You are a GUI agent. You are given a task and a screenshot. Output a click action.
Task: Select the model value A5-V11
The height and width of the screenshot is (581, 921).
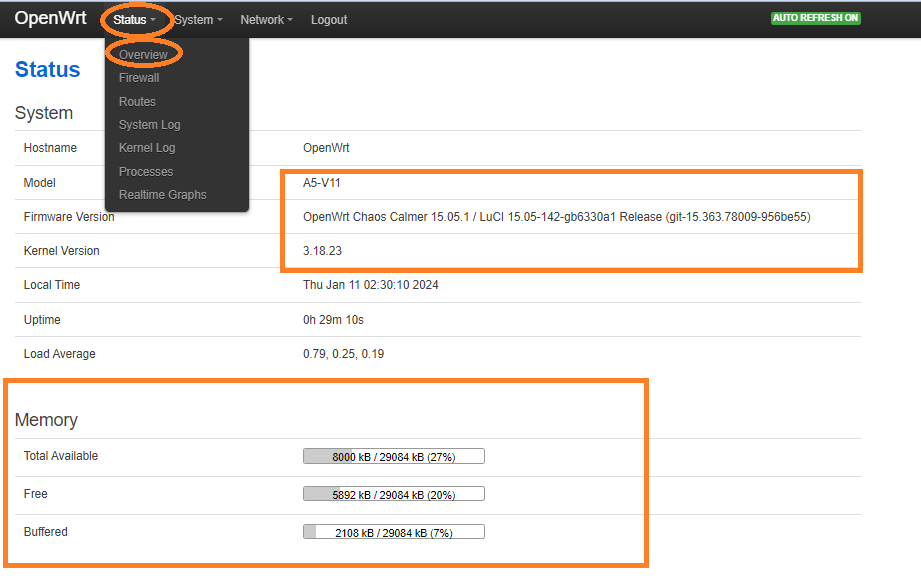322,183
